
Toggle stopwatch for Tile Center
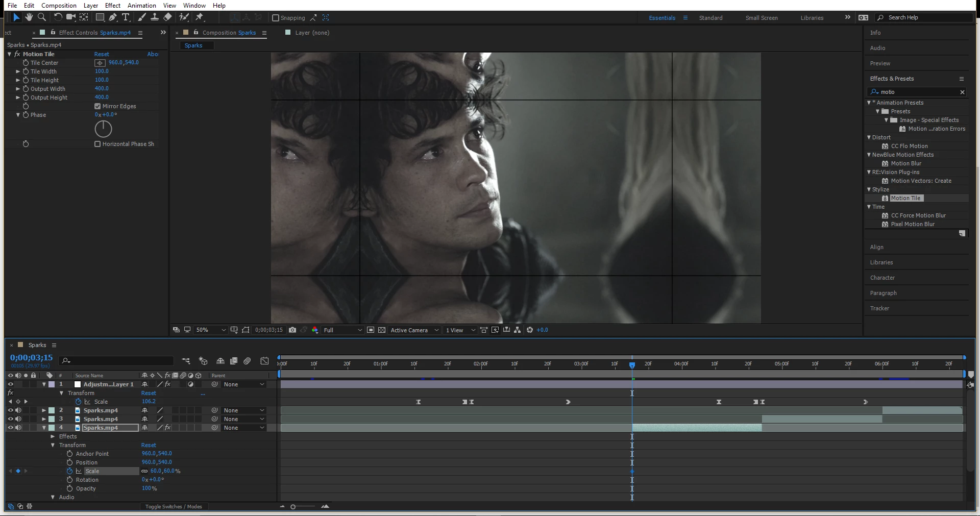26,63
